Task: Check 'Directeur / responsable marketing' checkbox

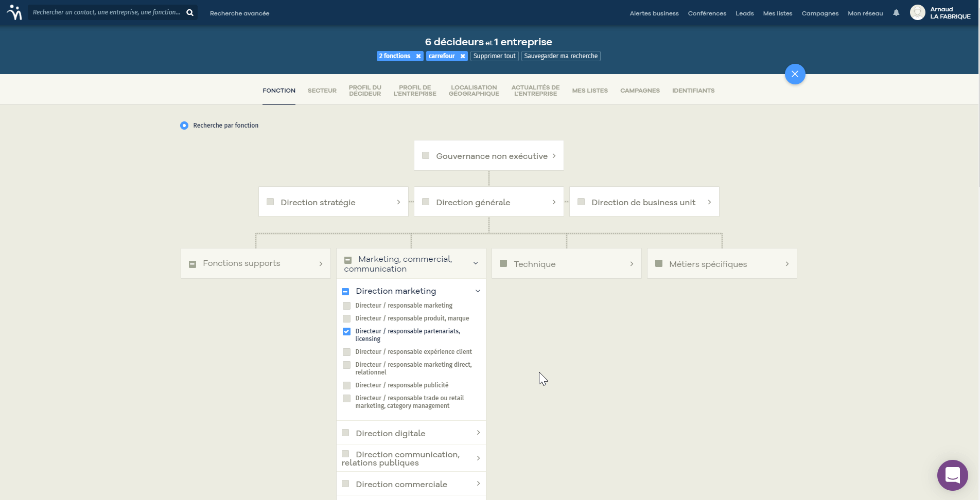Action: (346, 306)
